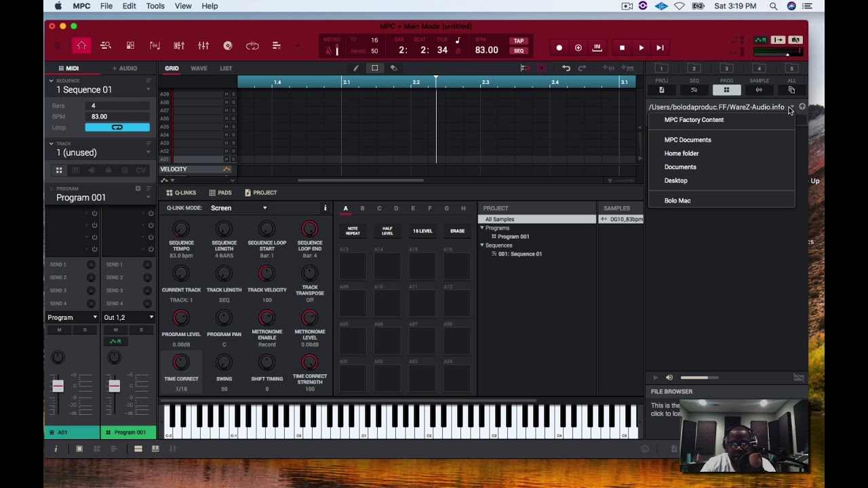Open the Next Sequence list icon
This screenshot has width=868, height=488.
[277, 46]
